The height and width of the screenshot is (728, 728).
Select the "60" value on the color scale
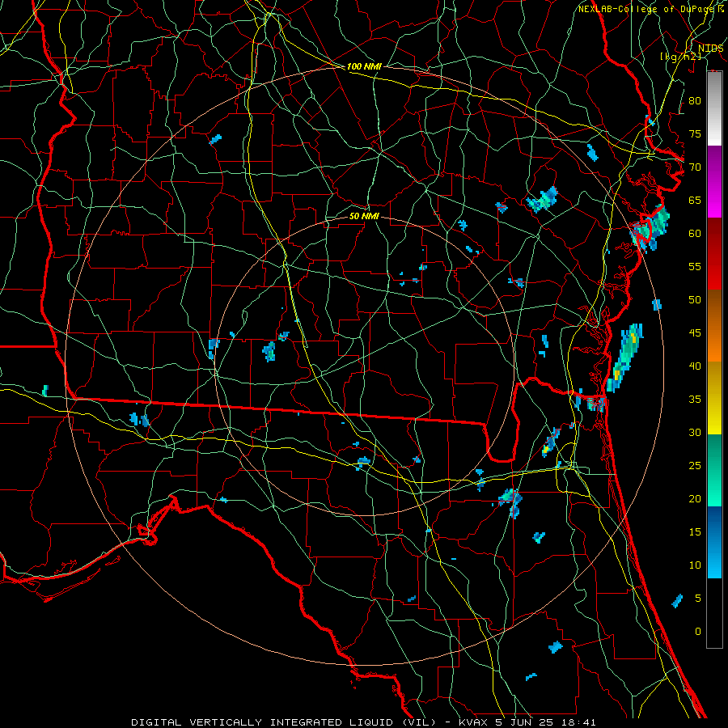tap(695, 234)
